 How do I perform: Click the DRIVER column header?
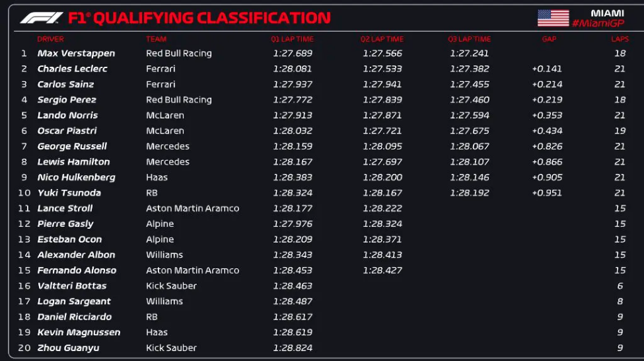click(50, 39)
